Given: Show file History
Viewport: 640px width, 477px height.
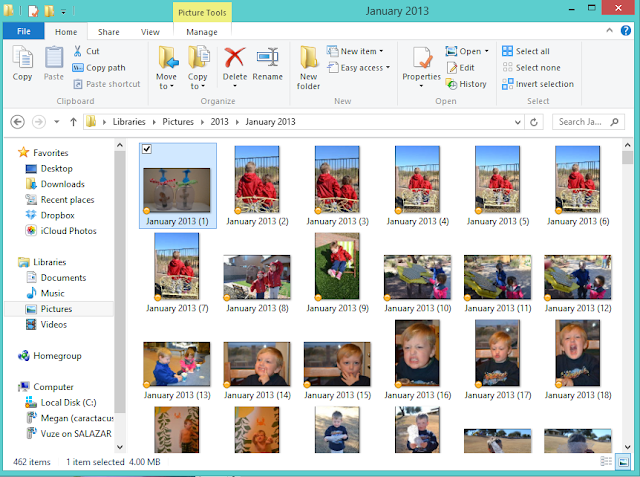Looking at the screenshot, I should [466, 84].
